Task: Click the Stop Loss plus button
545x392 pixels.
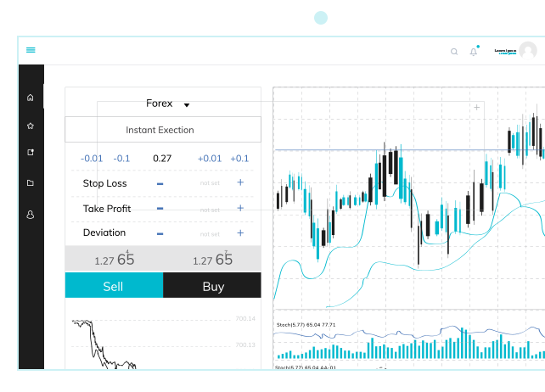Action: (x=240, y=182)
